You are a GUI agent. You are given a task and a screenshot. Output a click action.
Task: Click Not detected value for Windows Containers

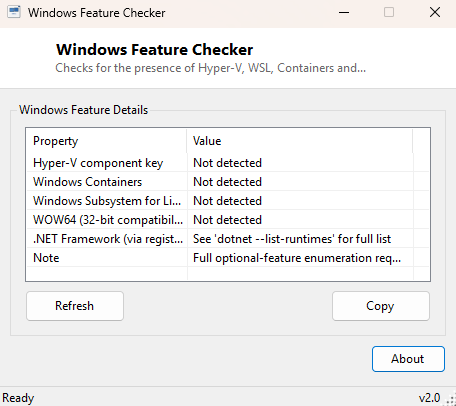pyautogui.click(x=228, y=182)
